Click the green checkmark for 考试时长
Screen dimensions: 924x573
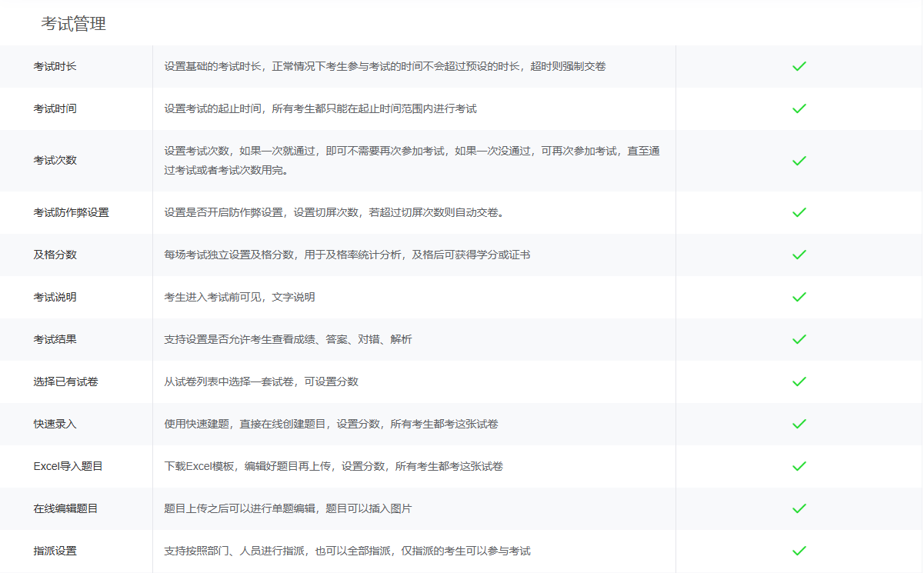click(799, 65)
